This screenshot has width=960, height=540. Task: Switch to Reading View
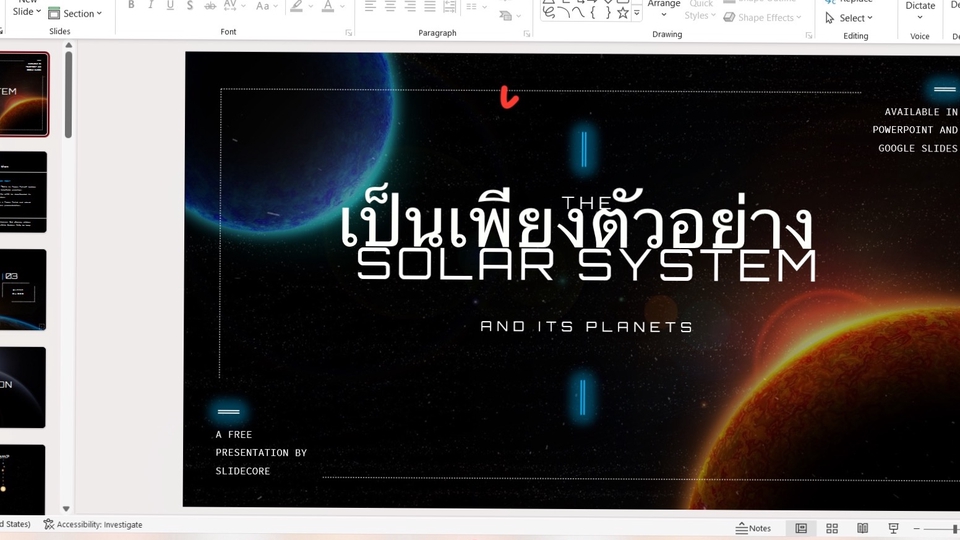click(862, 528)
